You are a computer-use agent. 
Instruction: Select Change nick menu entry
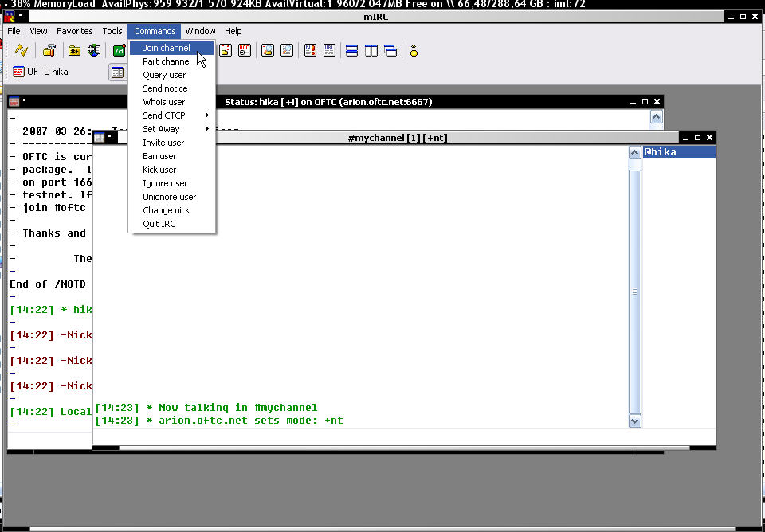point(171,210)
